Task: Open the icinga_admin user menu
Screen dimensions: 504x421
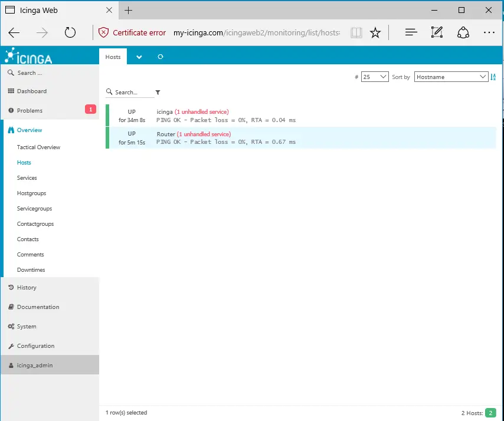Action: click(34, 364)
